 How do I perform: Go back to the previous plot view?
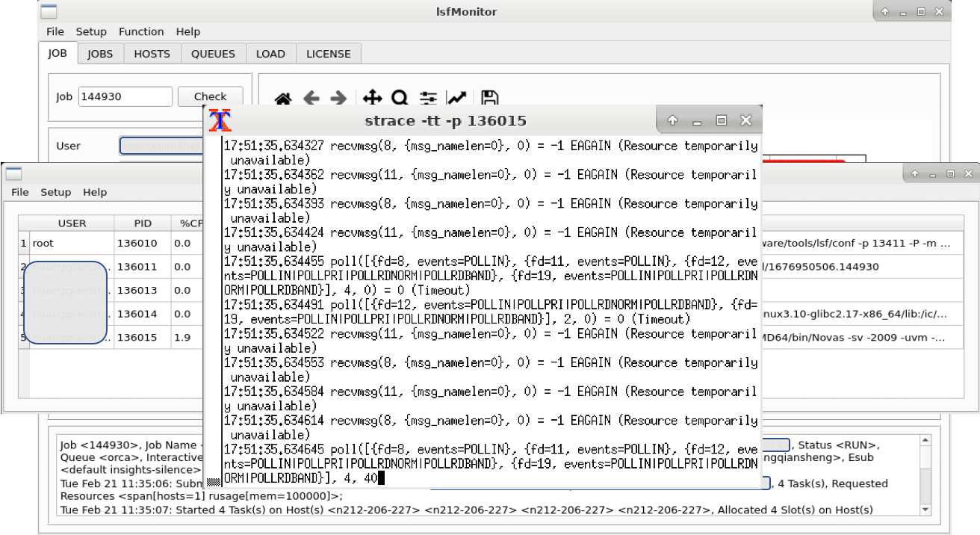point(310,97)
